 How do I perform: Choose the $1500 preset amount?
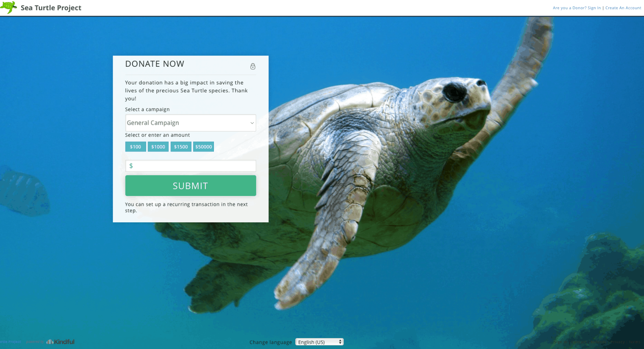[181, 147]
